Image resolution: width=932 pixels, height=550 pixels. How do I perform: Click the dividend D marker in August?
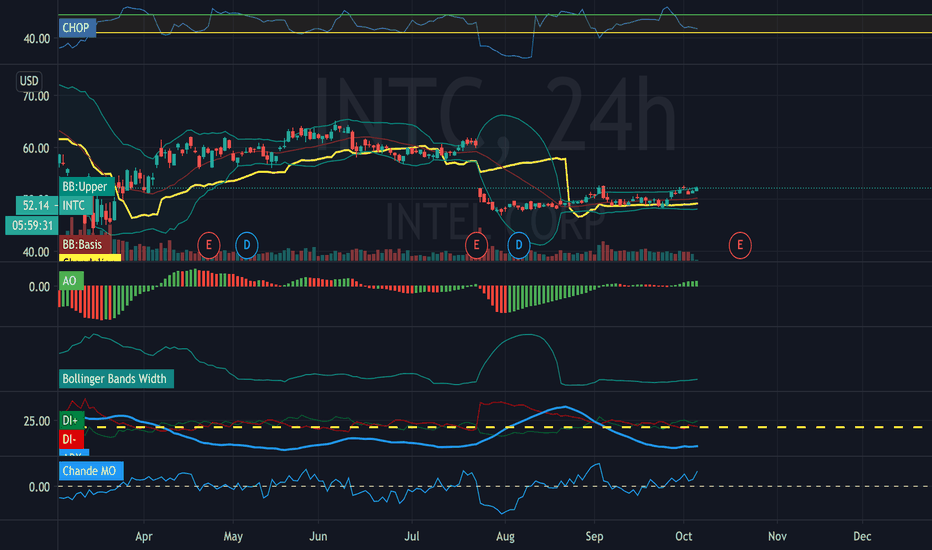519,245
